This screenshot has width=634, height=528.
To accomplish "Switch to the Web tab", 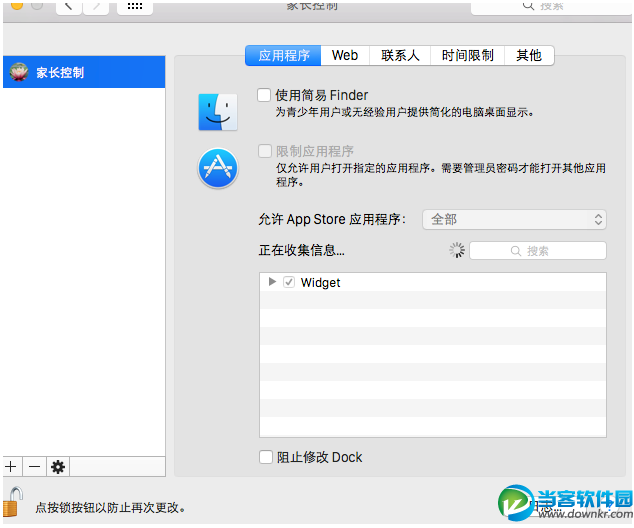I will coord(345,55).
